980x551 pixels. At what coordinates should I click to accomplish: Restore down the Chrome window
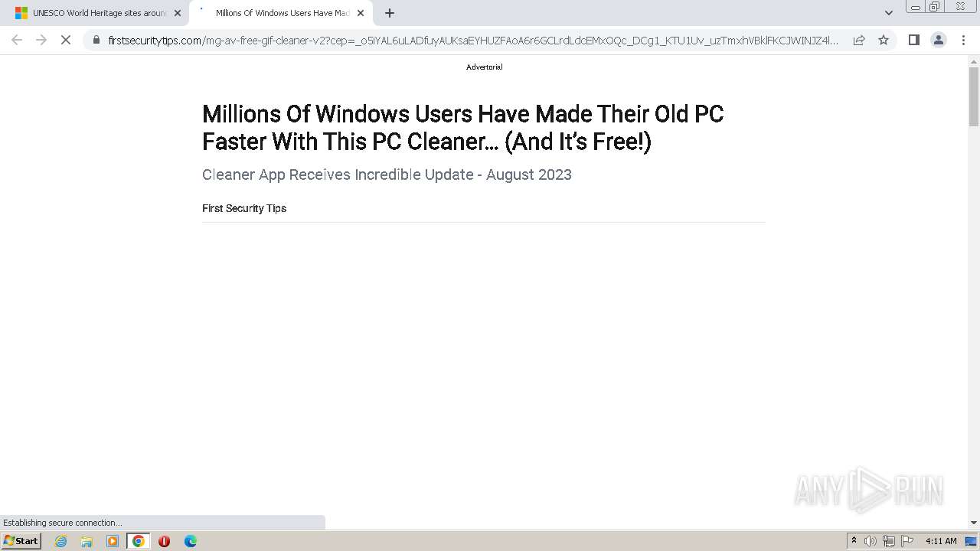click(935, 7)
